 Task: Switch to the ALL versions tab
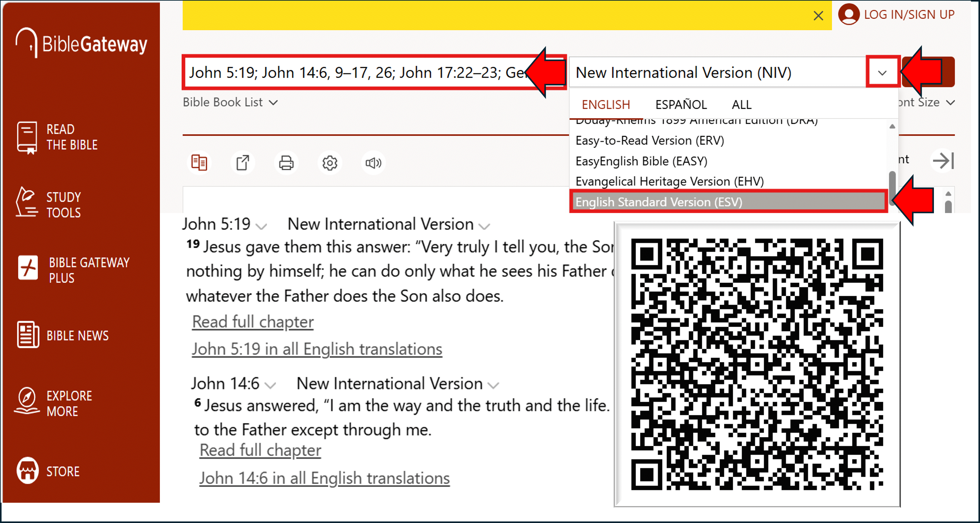741,104
